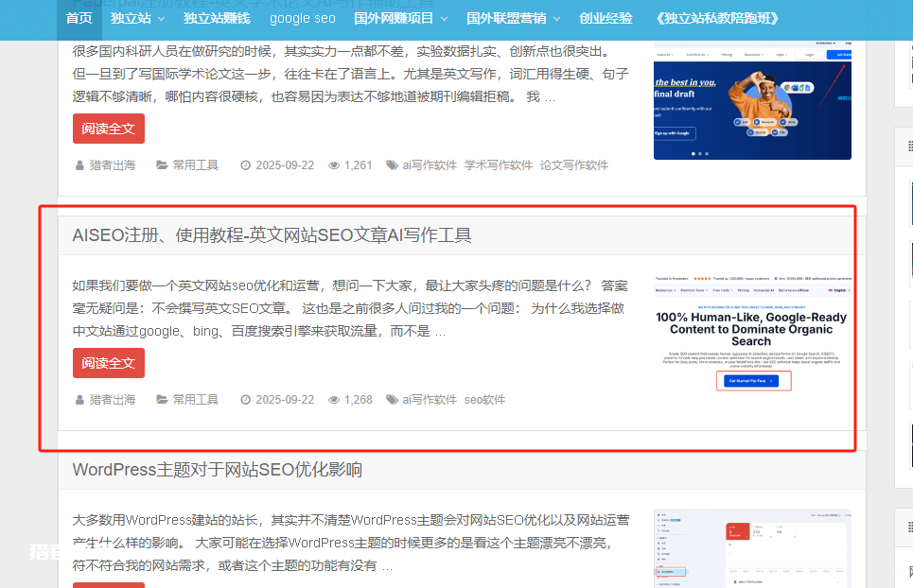
Task: Open the 国外联盟营销 dropdown
Action: (x=506, y=18)
